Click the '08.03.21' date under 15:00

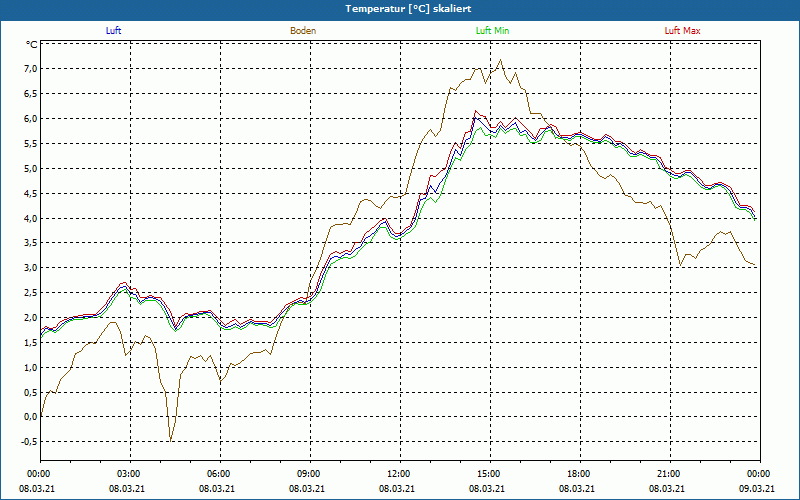(x=487, y=489)
